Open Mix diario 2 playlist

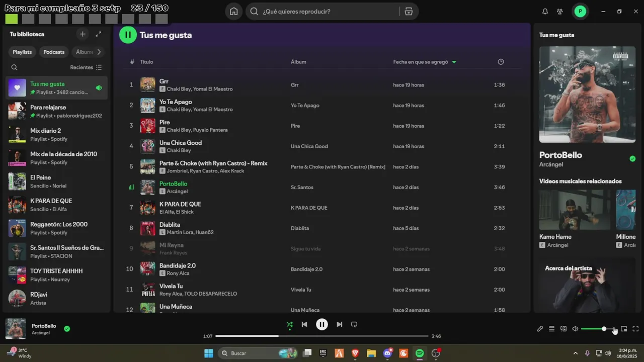pyautogui.click(x=56, y=134)
